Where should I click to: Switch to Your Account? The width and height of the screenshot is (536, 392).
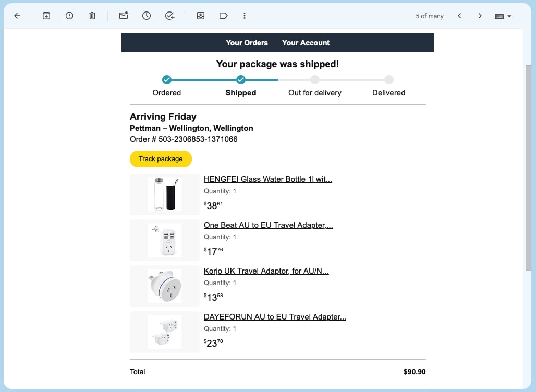(x=306, y=43)
